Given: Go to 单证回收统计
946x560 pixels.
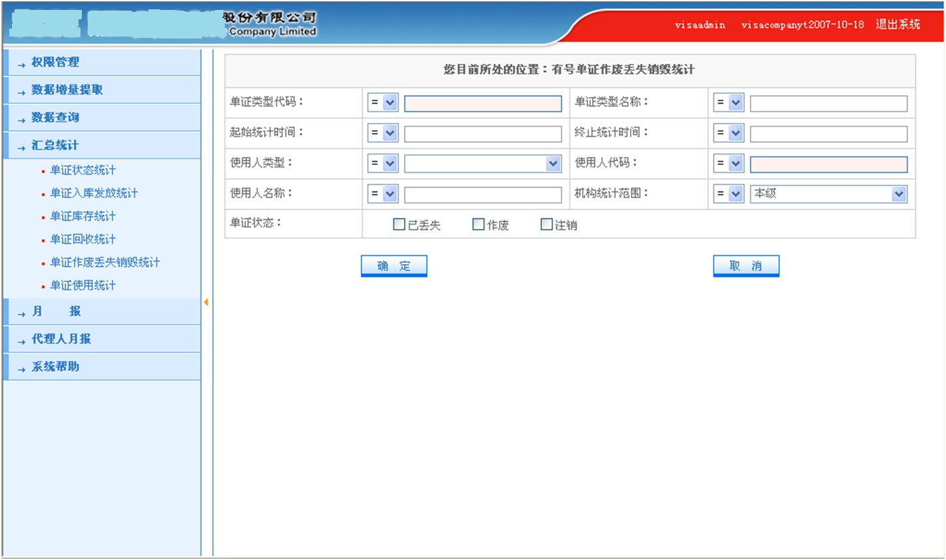Looking at the screenshot, I should (x=83, y=239).
